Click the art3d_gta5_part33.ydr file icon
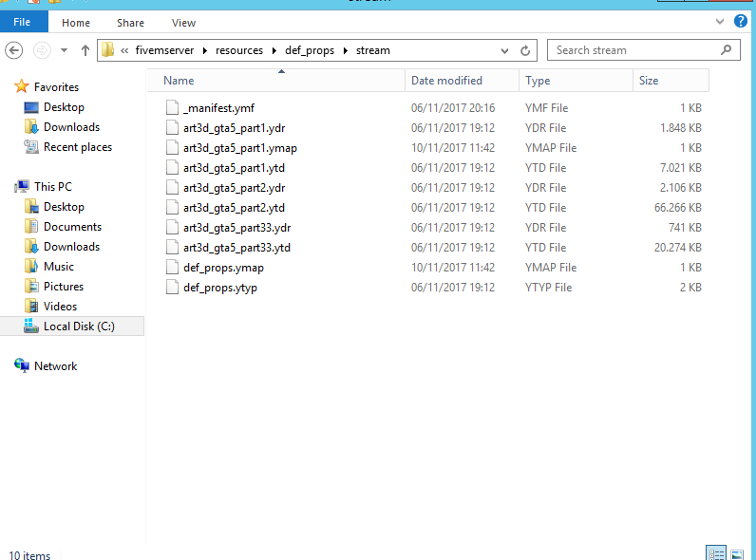The image size is (756, 560). point(172,228)
